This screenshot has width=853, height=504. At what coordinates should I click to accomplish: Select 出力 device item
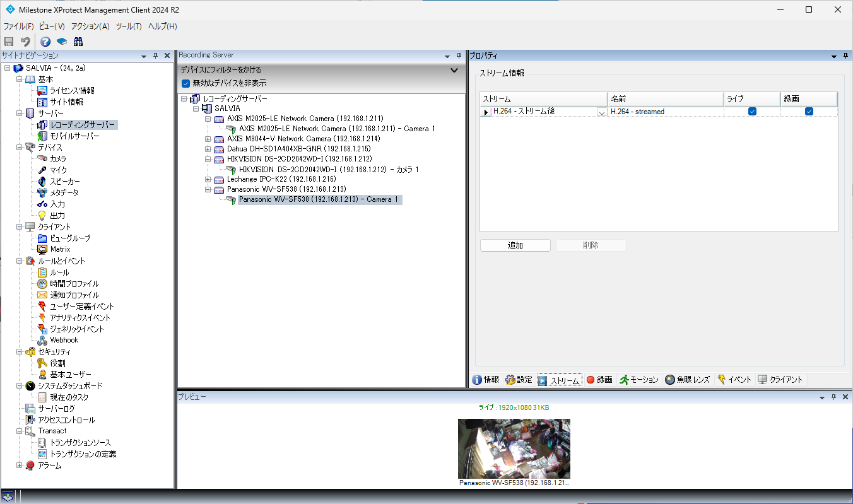tap(57, 216)
